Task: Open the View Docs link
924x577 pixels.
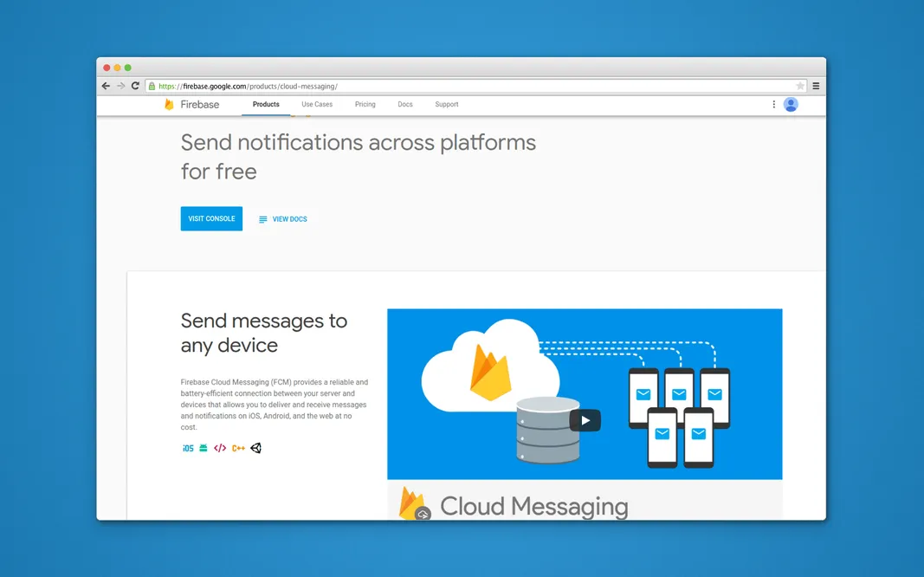Action: [x=283, y=219]
